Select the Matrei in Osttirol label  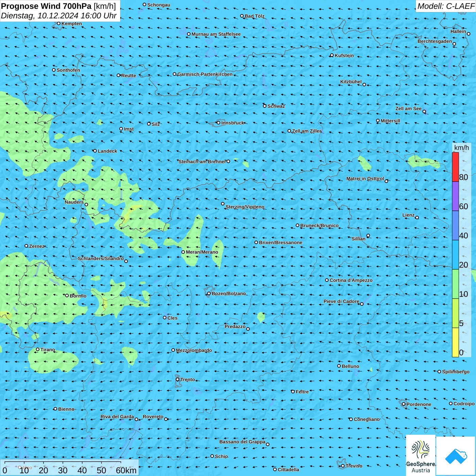coord(365,179)
